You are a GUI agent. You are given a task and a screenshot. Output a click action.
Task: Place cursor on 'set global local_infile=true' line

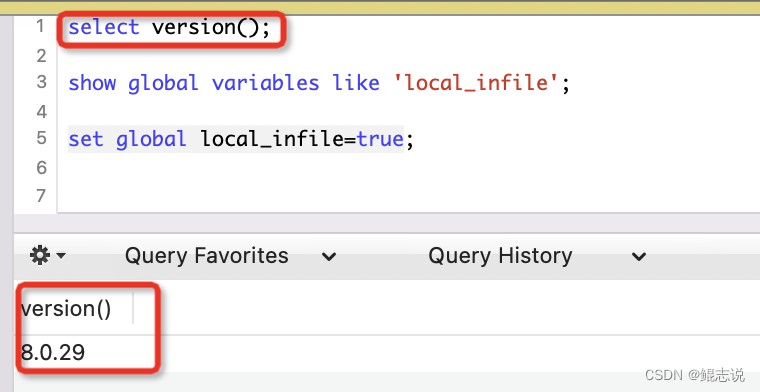click(241, 139)
